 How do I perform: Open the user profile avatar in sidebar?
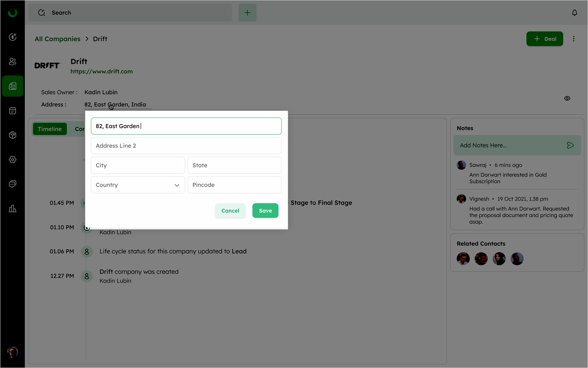pos(12,352)
